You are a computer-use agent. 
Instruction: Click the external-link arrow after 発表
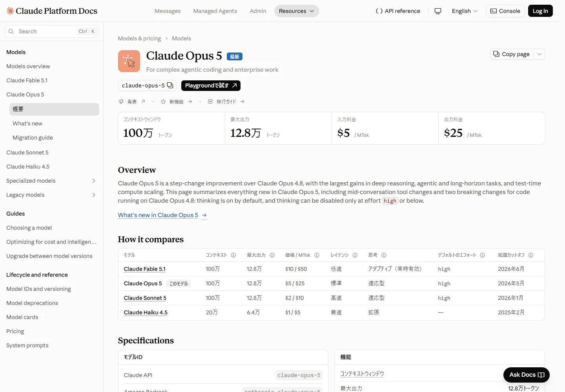pos(143,102)
